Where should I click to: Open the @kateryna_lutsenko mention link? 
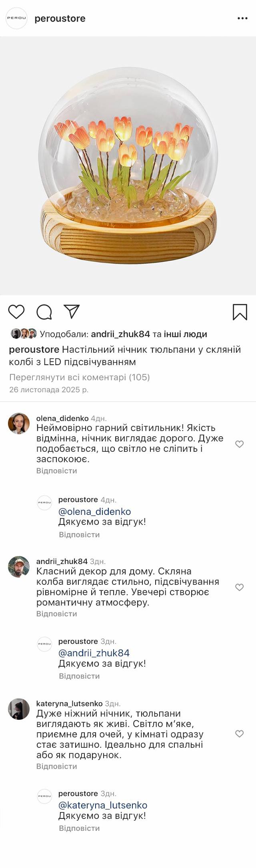click(x=103, y=805)
